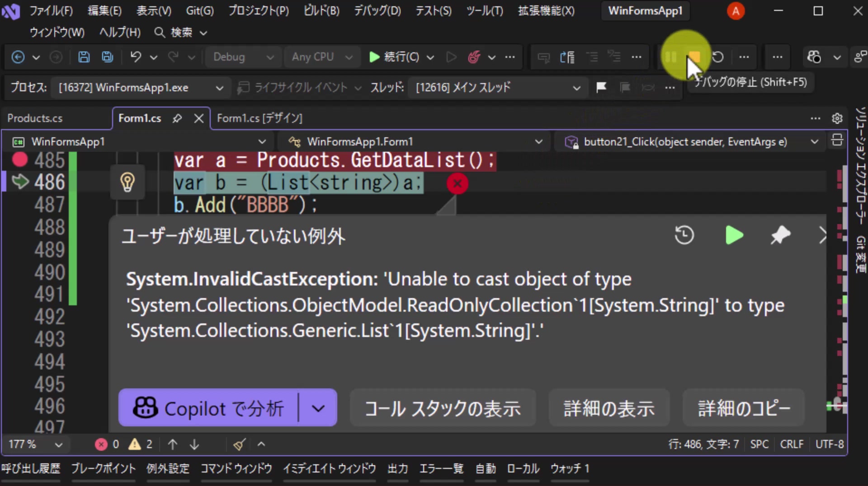Click the green continue arrow in exception popup
Image resolution: width=868 pixels, height=486 pixels.
pyautogui.click(x=734, y=235)
